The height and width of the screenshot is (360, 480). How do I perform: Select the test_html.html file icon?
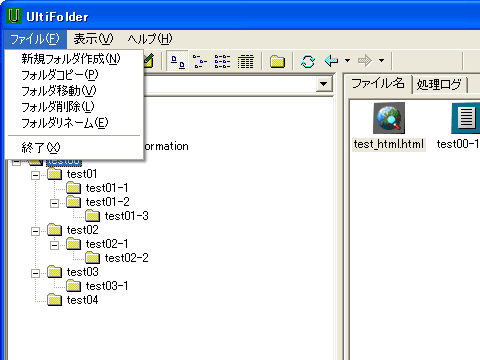click(389, 118)
